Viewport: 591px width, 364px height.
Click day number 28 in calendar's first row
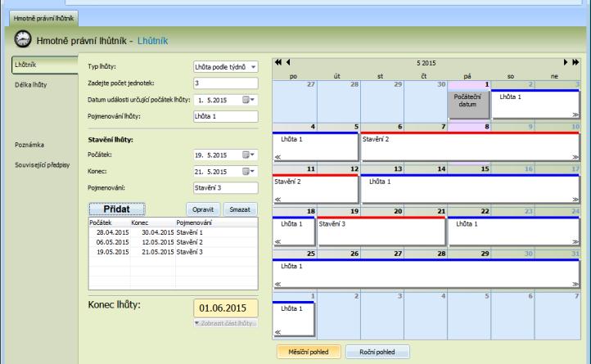(x=354, y=84)
